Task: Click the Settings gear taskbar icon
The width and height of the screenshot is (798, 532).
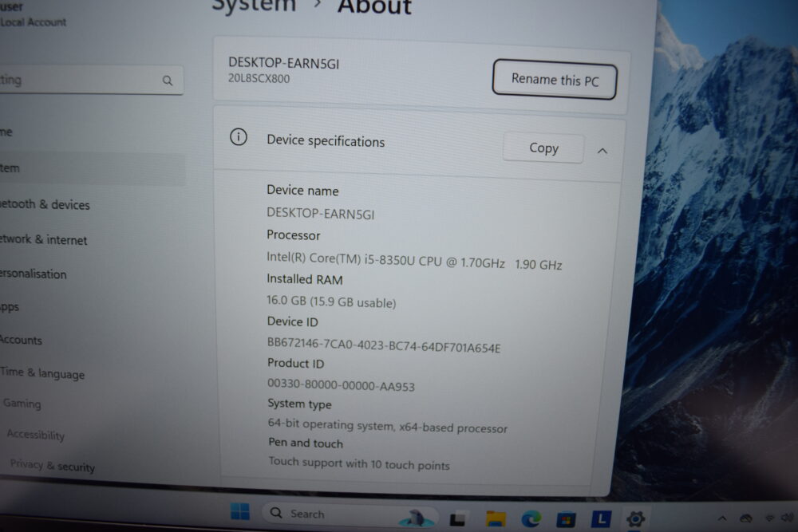Action: (635, 518)
